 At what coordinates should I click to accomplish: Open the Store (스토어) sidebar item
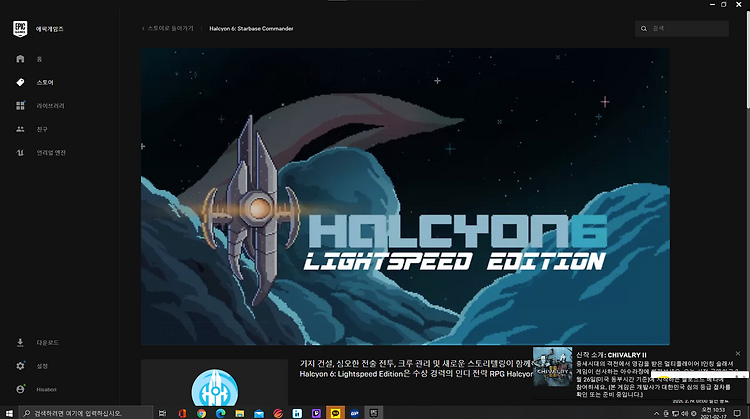point(45,82)
